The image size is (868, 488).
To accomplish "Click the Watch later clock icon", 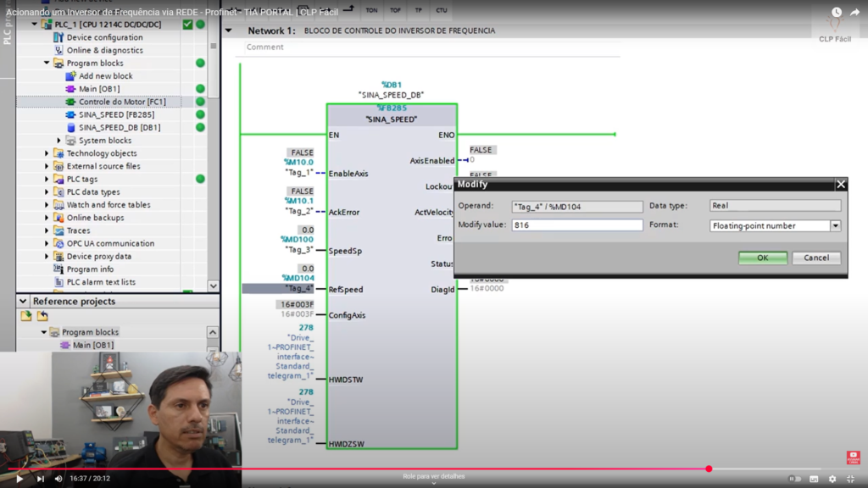I will (x=837, y=12).
